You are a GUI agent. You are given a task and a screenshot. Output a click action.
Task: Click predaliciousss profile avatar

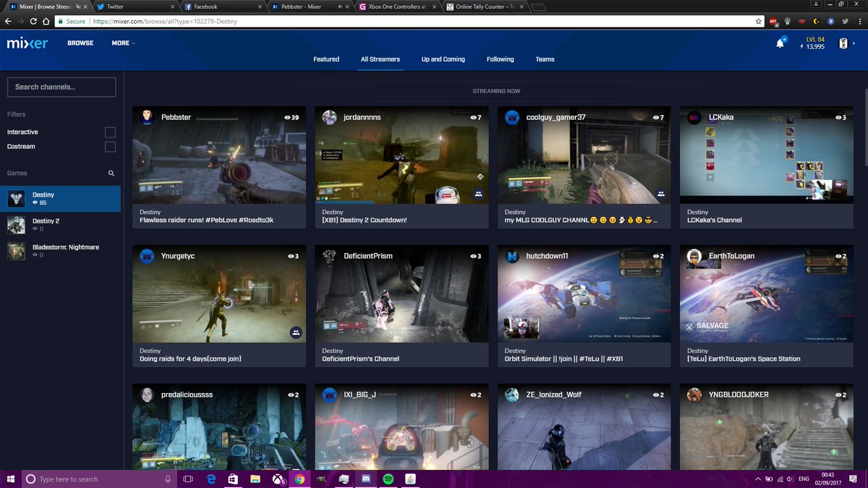(147, 395)
